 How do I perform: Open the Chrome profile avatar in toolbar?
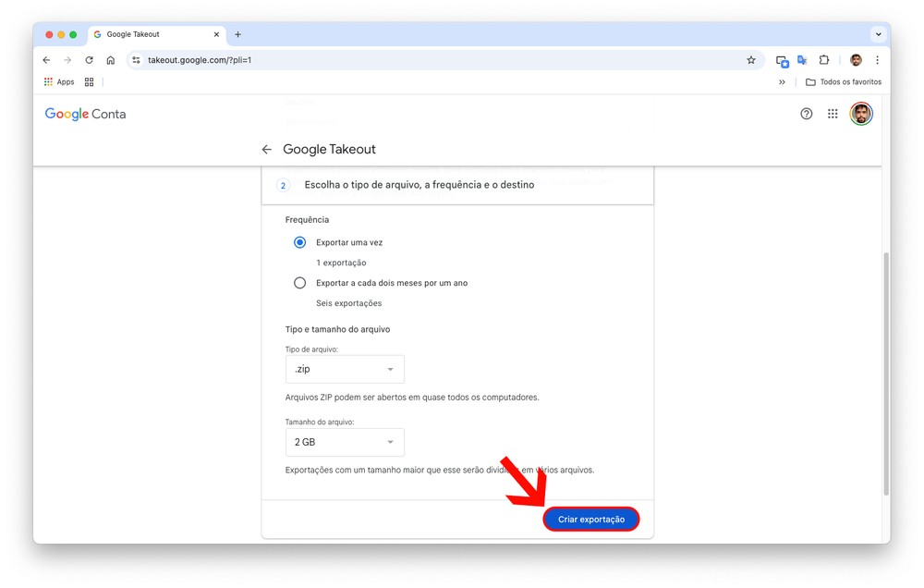coord(856,60)
